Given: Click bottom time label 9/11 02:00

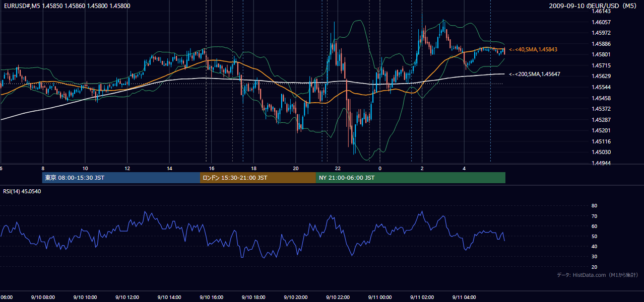Looking at the screenshot, I should 422,297.
